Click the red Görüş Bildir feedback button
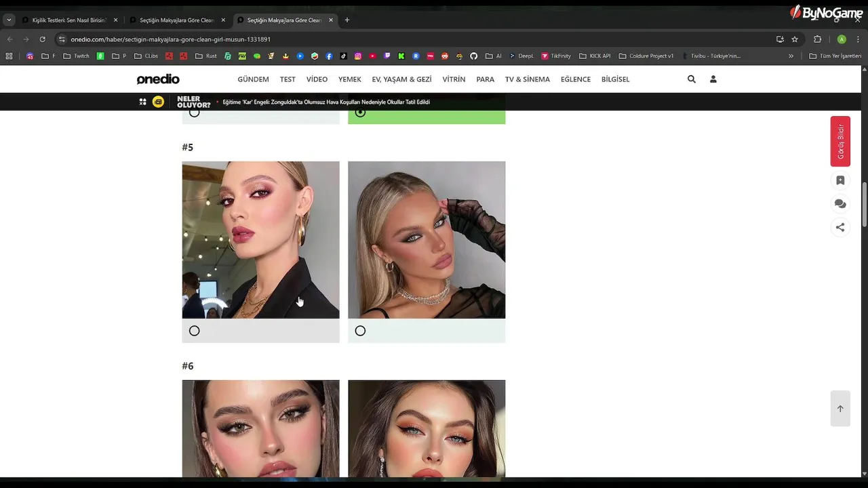This screenshot has height=488, width=868. pyautogui.click(x=840, y=141)
